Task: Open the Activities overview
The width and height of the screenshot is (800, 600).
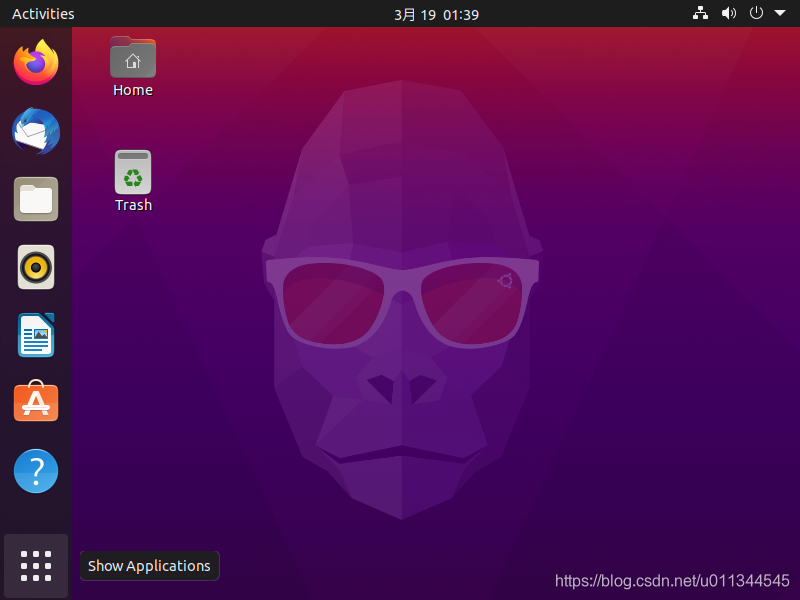Action: (43, 14)
